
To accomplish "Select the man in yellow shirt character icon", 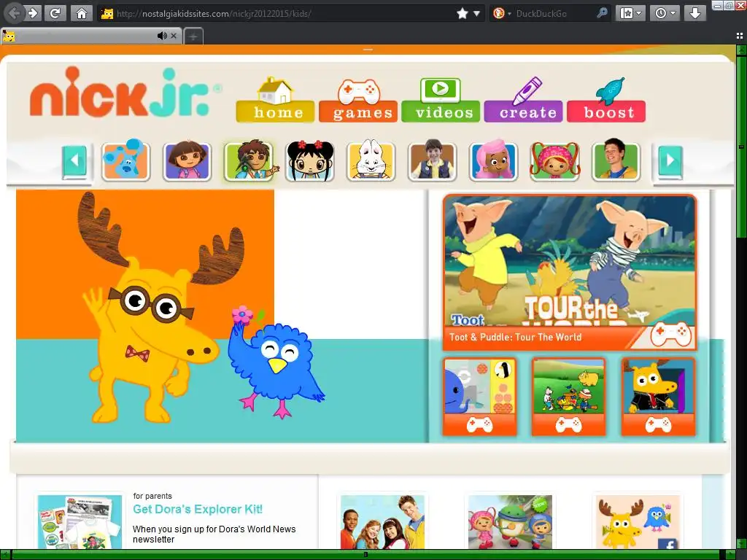I will [x=616, y=161].
